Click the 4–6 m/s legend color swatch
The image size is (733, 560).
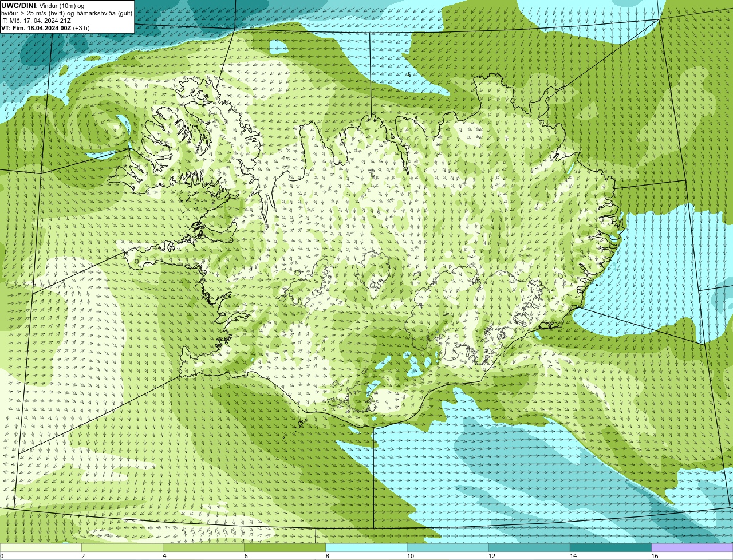click(203, 548)
